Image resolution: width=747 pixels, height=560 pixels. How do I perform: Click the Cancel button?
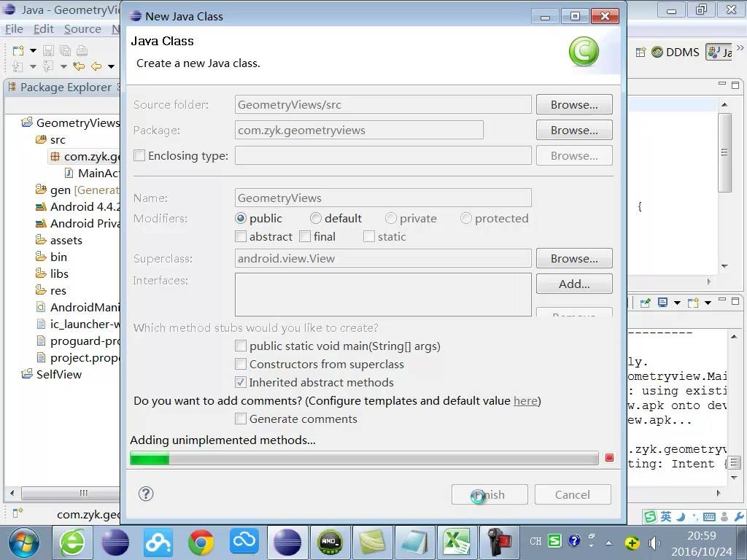(x=573, y=495)
